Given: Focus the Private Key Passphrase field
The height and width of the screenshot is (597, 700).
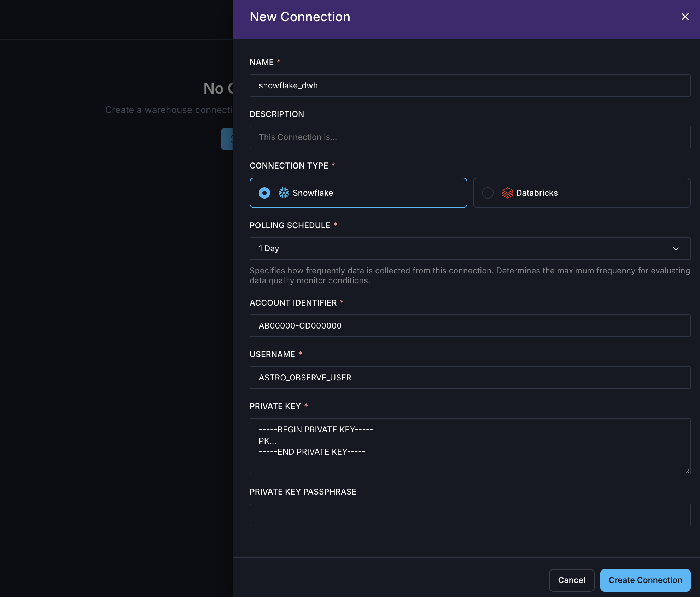Looking at the screenshot, I should pyautogui.click(x=470, y=515).
